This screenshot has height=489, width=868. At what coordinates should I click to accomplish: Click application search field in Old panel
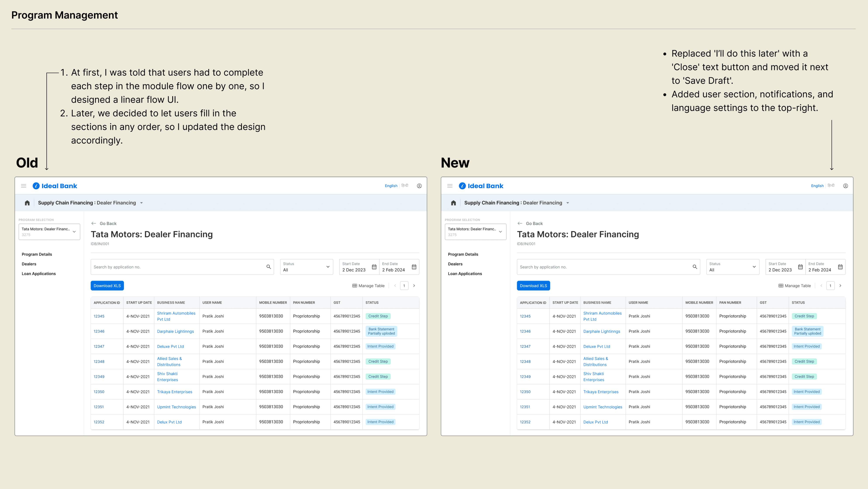182,267
